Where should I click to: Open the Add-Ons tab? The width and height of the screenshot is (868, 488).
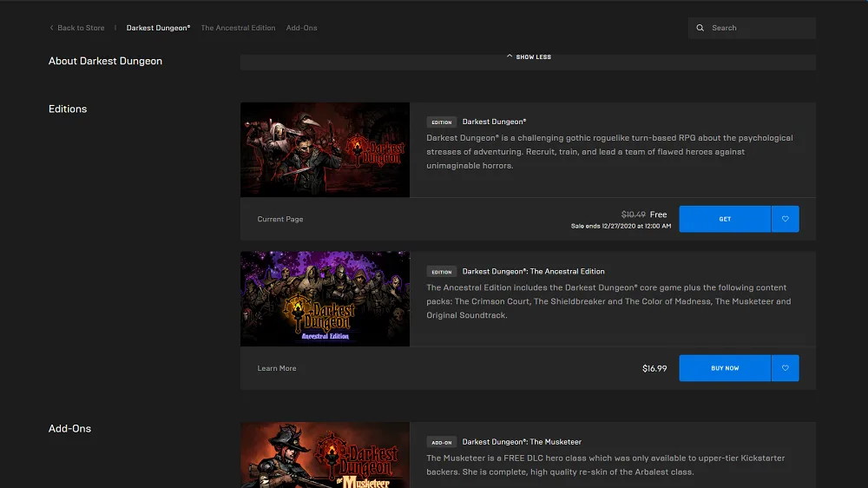coord(302,28)
